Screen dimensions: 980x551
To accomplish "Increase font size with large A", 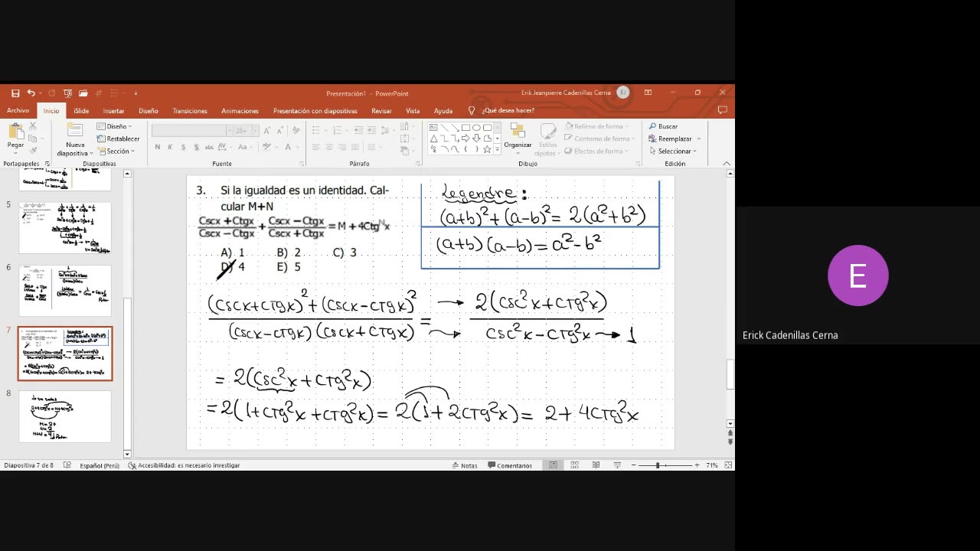I will (x=267, y=131).
